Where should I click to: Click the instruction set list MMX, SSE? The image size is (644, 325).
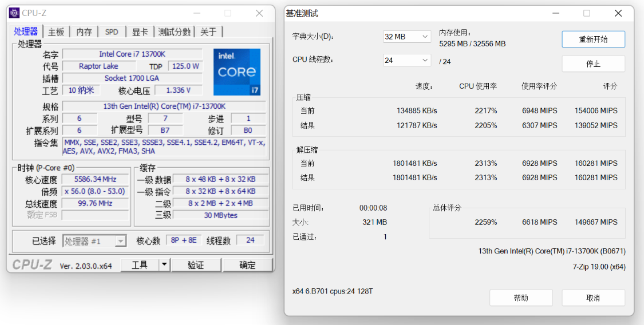pyautogui.click(x=164, y=147)
